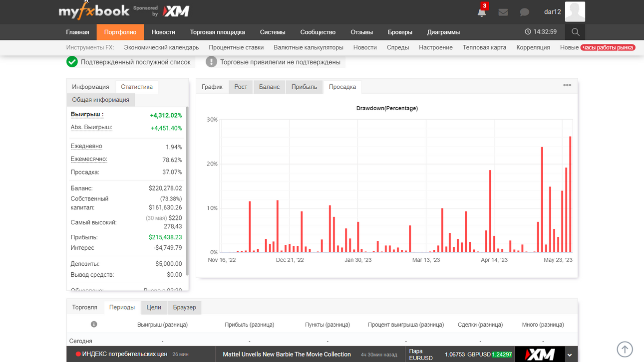This screenshot has width=644, height=362.
Task: Click the green verified track record checkmark
Action: coord(72,62)
